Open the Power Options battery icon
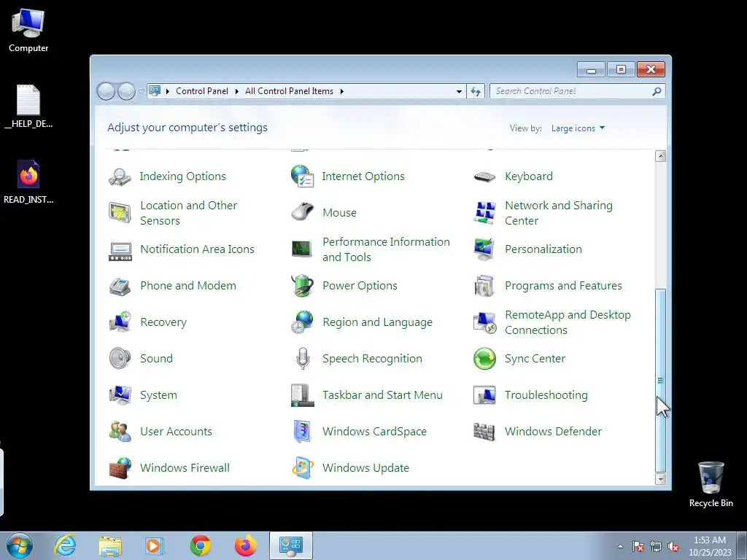Image resolution: width=747 pixels, height=560 pixels. point(303,285)
